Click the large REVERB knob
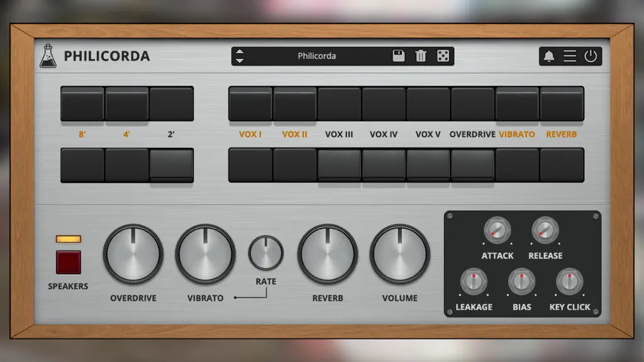 click(327, 254)
